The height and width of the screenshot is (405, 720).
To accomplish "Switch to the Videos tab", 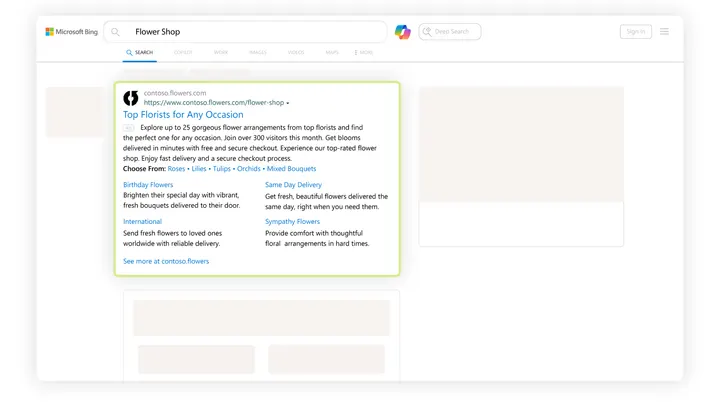I will click(296, 52).
